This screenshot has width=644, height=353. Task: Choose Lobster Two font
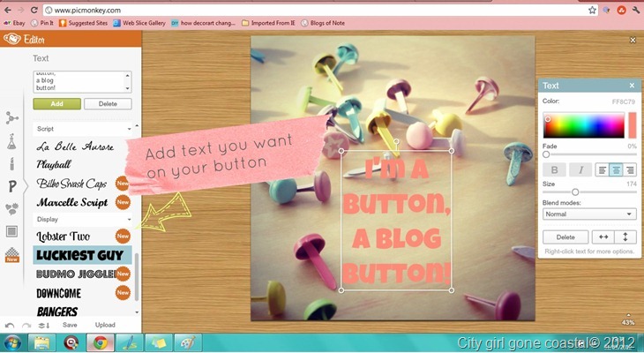coord(64,237)
